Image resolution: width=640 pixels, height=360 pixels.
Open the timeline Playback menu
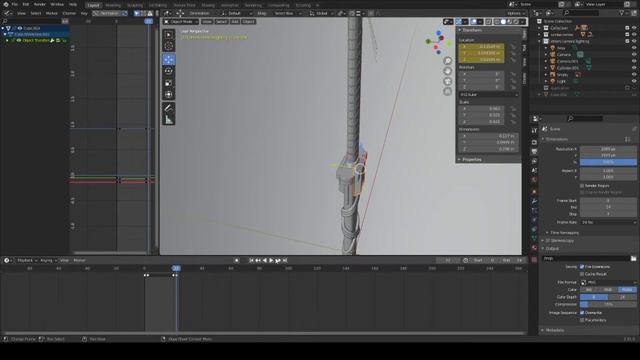click(x=27, y=260)
